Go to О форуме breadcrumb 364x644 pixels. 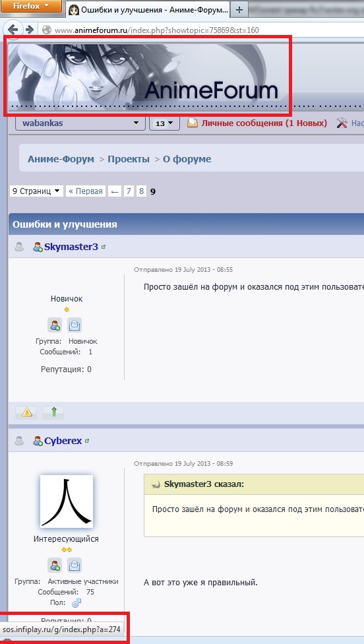187,159
